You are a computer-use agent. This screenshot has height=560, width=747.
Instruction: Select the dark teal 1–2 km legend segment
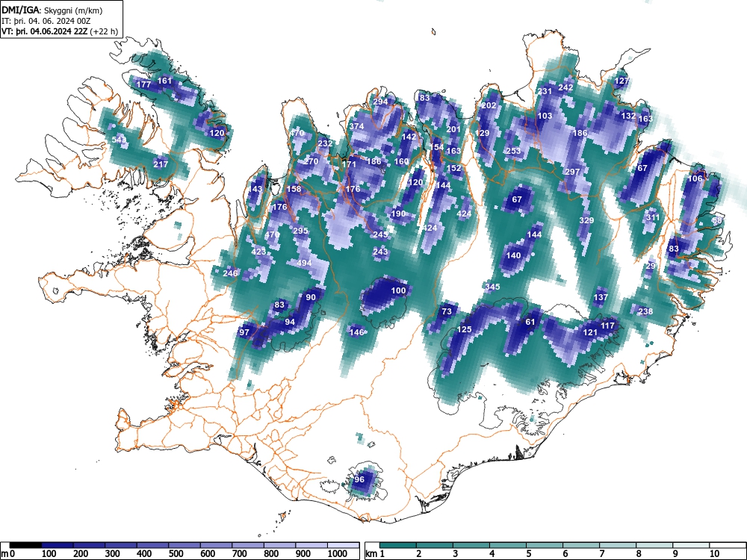point(398,545)
